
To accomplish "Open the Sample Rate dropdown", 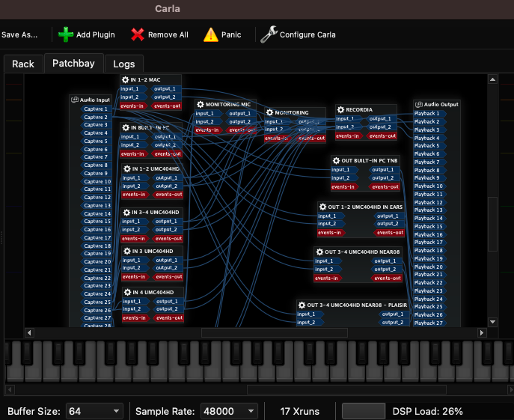I will point(229,411).
